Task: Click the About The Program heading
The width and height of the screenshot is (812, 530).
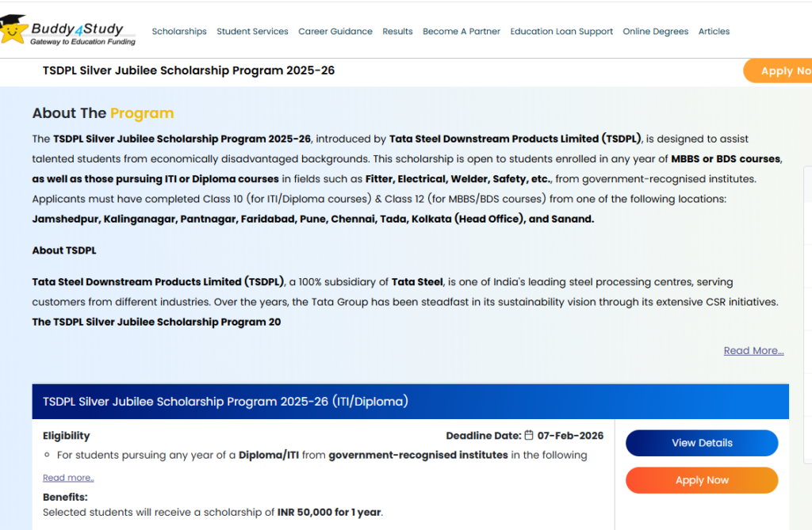Action: tap(103, 113)
